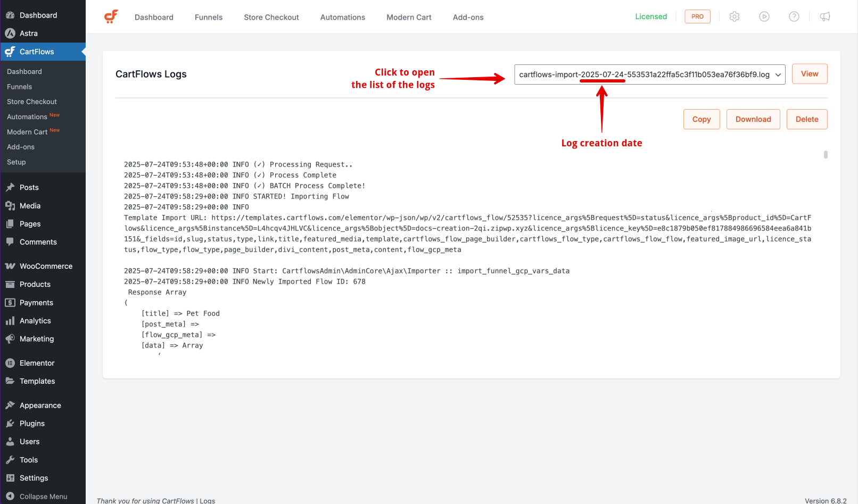Click the Delete log button

807,119
